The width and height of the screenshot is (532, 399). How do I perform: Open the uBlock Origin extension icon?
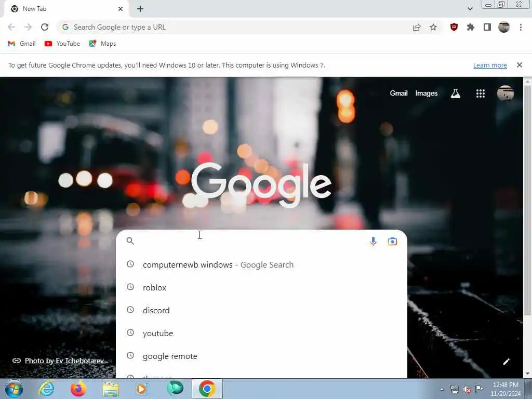tap(454, 27)
